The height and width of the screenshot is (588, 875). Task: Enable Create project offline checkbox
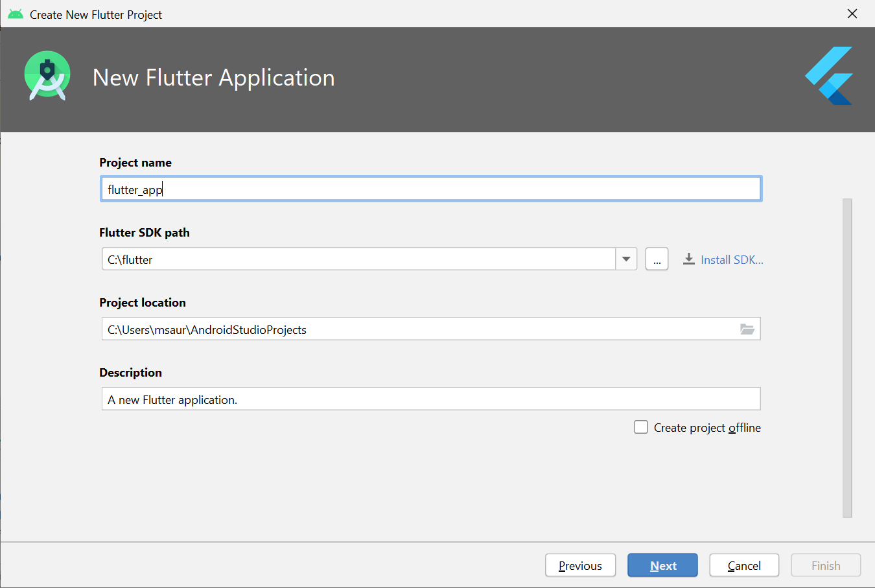pyautogui.click(x=641, y=427)
